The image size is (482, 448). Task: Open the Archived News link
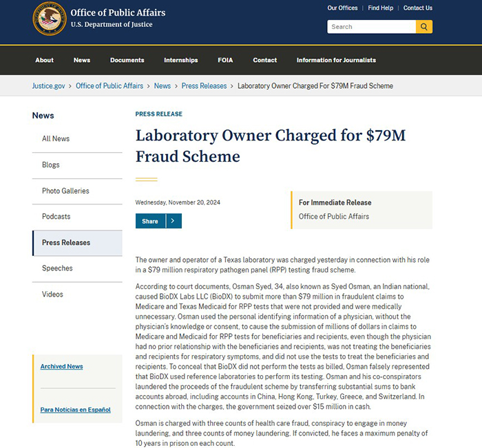coord(61,366)
